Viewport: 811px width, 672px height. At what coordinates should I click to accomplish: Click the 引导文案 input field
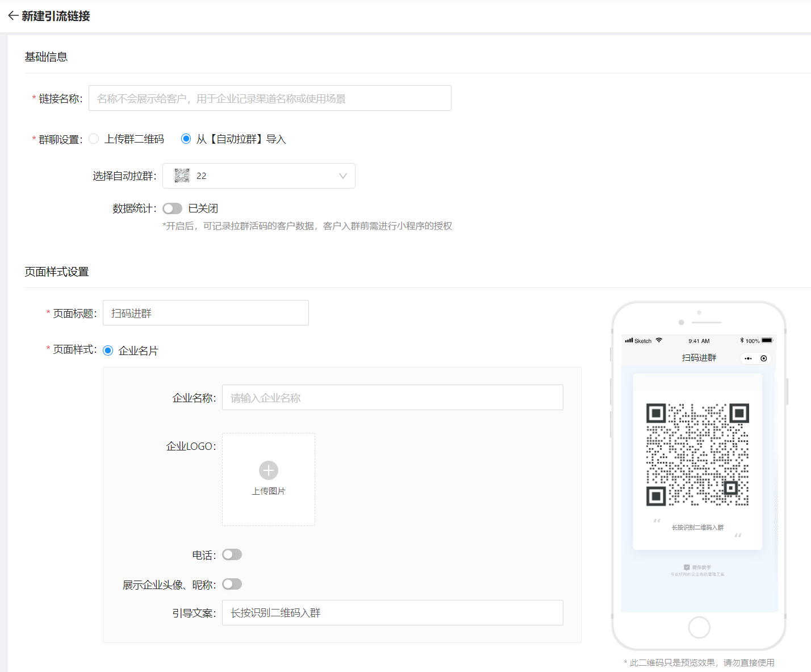(392, 613)
